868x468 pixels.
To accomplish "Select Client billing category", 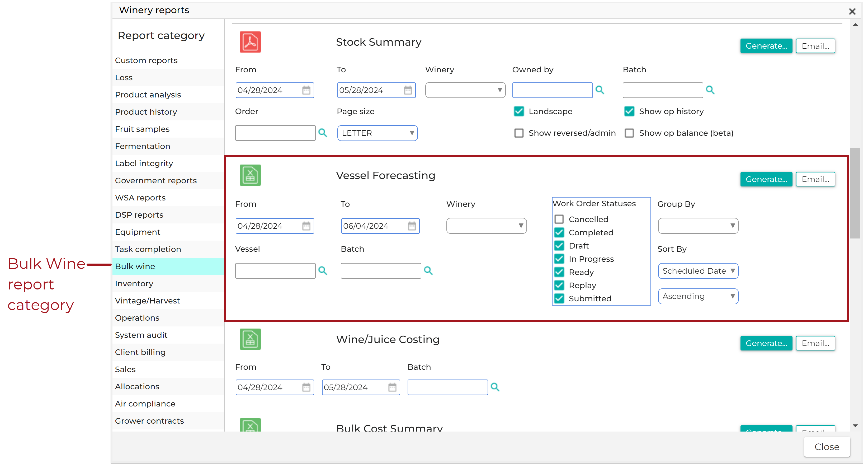I will tap(168, 352).
